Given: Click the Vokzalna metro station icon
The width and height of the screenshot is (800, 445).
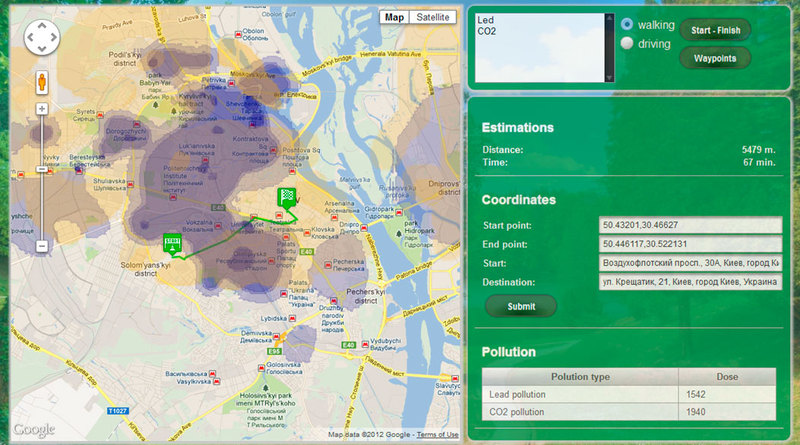Looking at the screenshot, I should pos(218,226).
